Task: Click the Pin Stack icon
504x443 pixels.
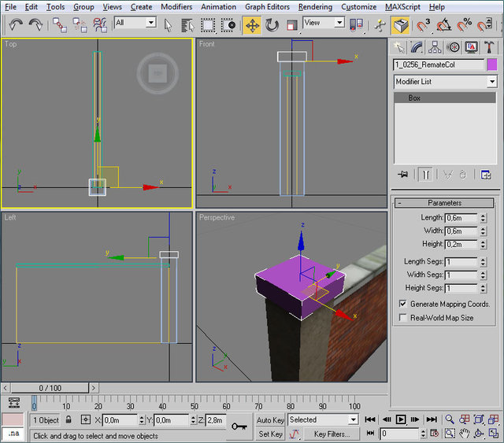Action: point(403,174)
